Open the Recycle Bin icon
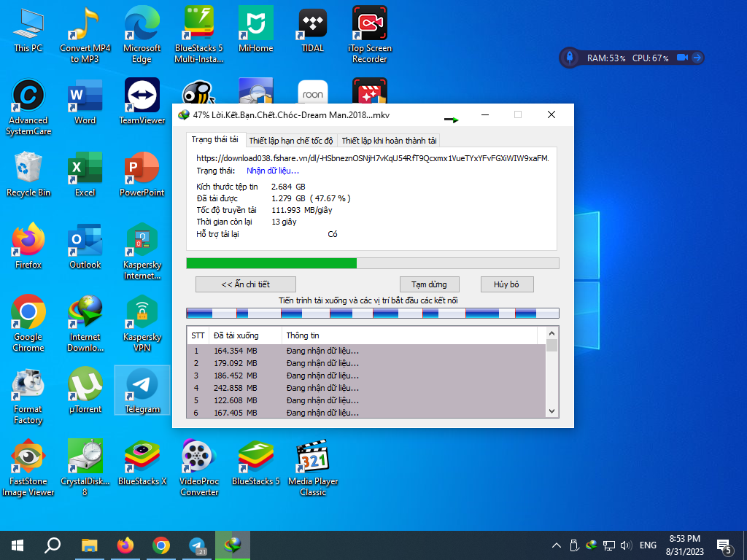Screen dimensions: 747x560 pos(28,175)
